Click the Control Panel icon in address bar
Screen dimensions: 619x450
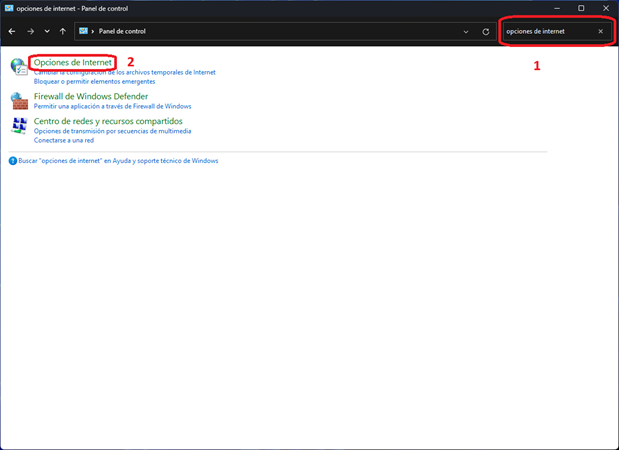pyautogui.click(x=83, y=31)
